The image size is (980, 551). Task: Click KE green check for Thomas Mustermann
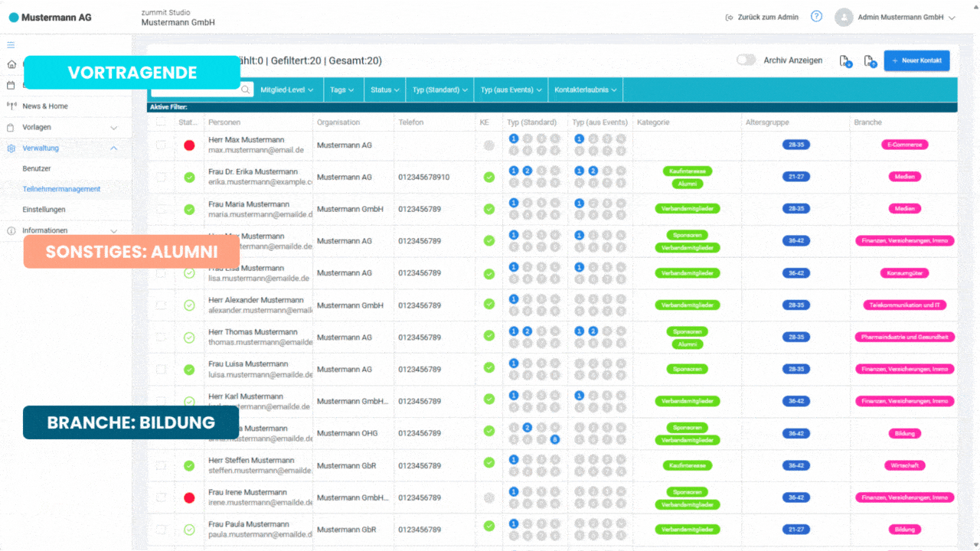pyautogui.click(x=489, y=336)
